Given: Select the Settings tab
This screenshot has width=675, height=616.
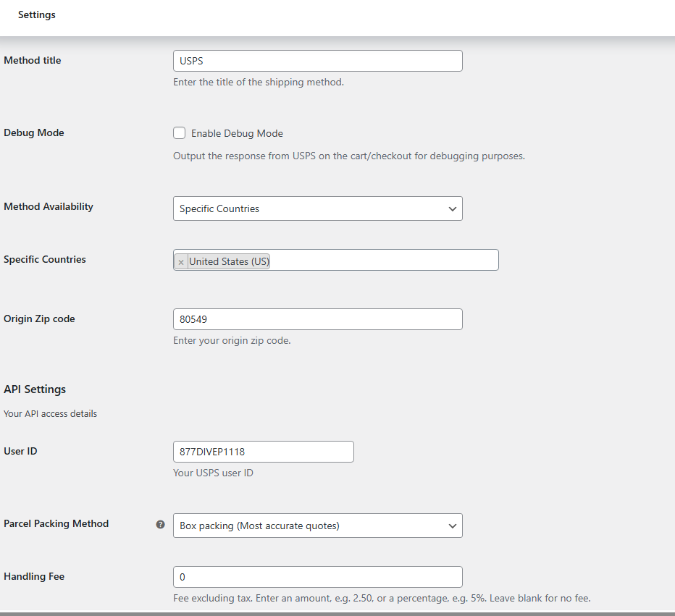Looking at the screenshot, I should (x=36, y=14).
